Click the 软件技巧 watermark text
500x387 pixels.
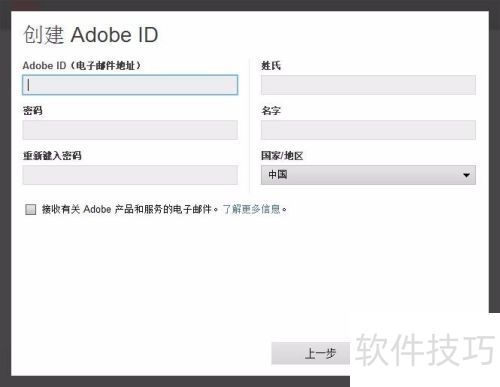click(425, 349)
